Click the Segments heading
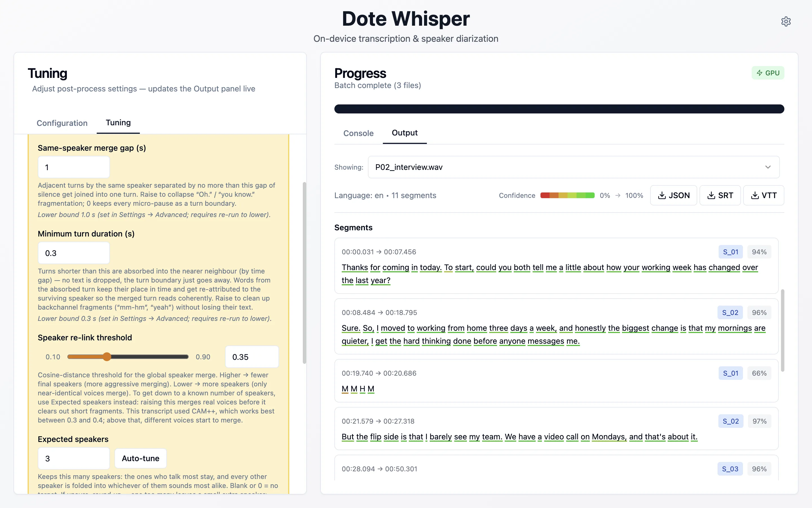Viewport: 812px width, 508px height. click(x=353, y=227)
